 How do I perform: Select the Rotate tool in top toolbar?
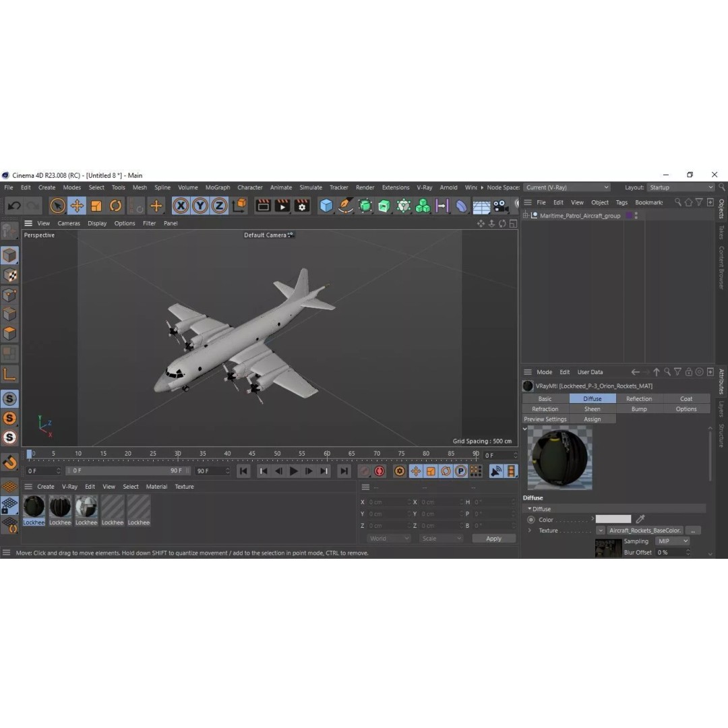tap(115, 205)
